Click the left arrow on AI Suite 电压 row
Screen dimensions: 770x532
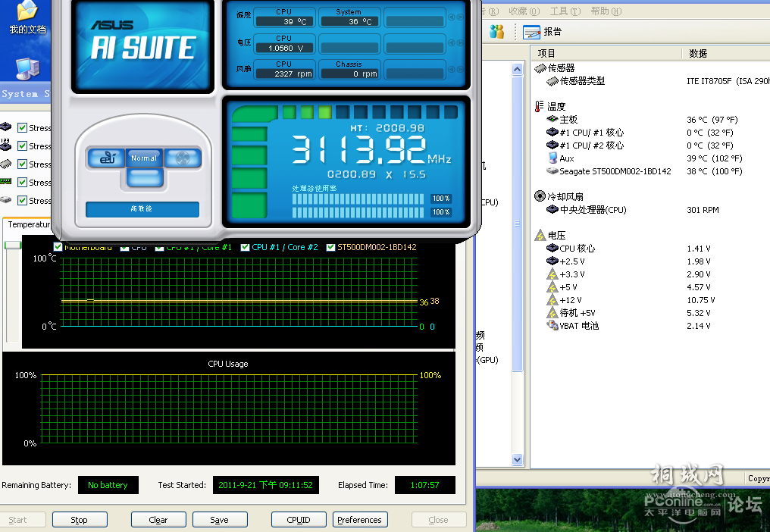pos(451,42)
